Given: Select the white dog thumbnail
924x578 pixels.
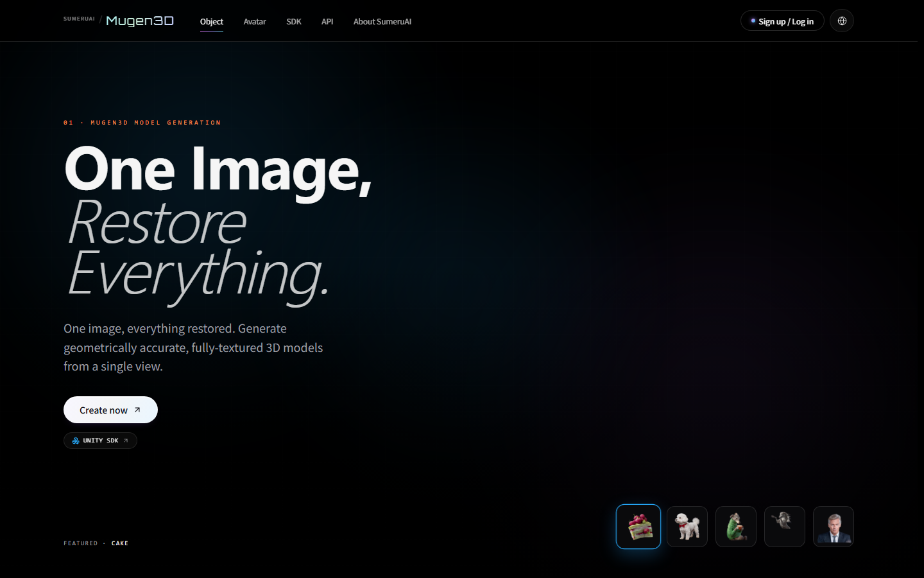Looking at the screenshot, I should 687,527.
